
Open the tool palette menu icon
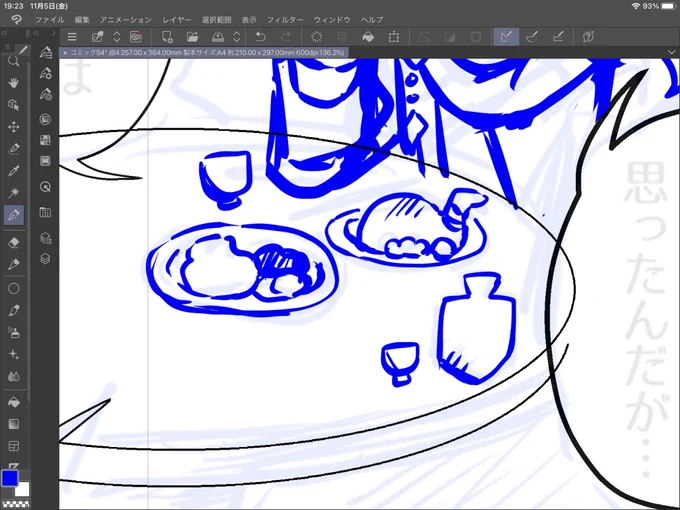8,46
